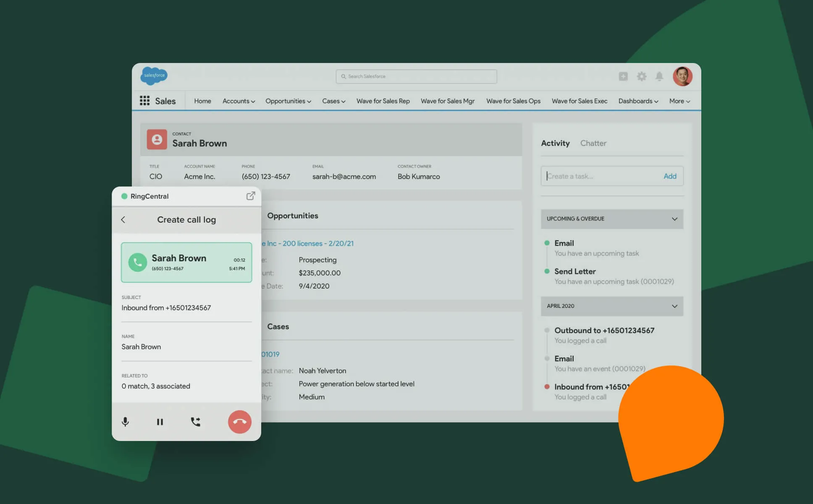Collapse the April 2020 section
The width and height of the screenshot is (813, 504).
tap(674, 306)
